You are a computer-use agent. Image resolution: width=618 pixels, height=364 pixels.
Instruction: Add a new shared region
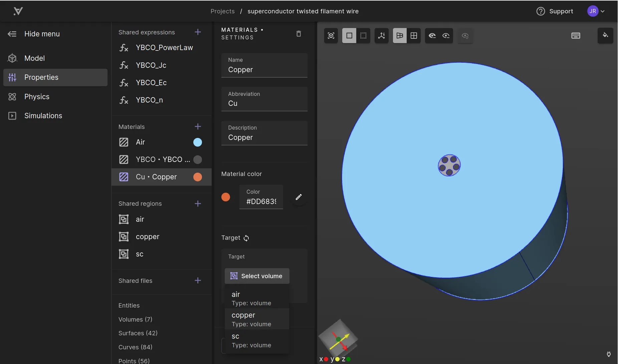pyautogui.click(x=198, y=204)
